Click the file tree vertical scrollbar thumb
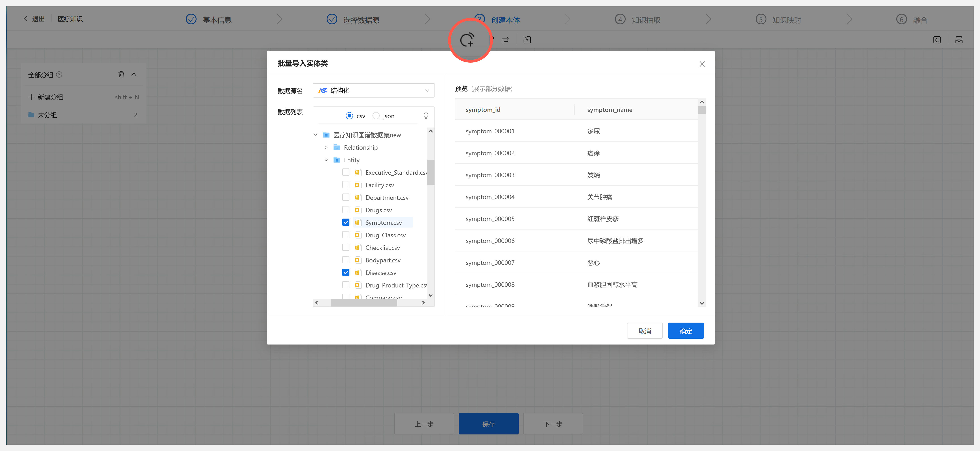The width and height of the screenshot is (980, 451). [431, 172]
